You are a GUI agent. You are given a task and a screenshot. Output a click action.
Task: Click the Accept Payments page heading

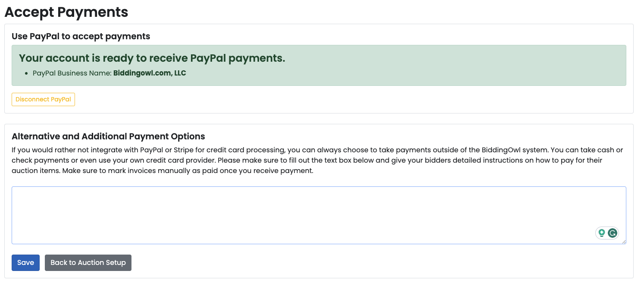(x=66, y=12)
